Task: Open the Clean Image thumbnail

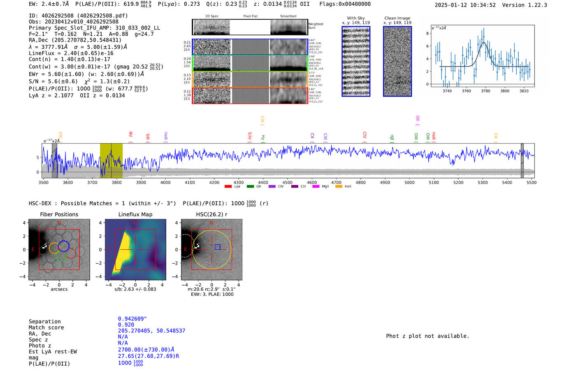Action: click(x=397, y=61)
